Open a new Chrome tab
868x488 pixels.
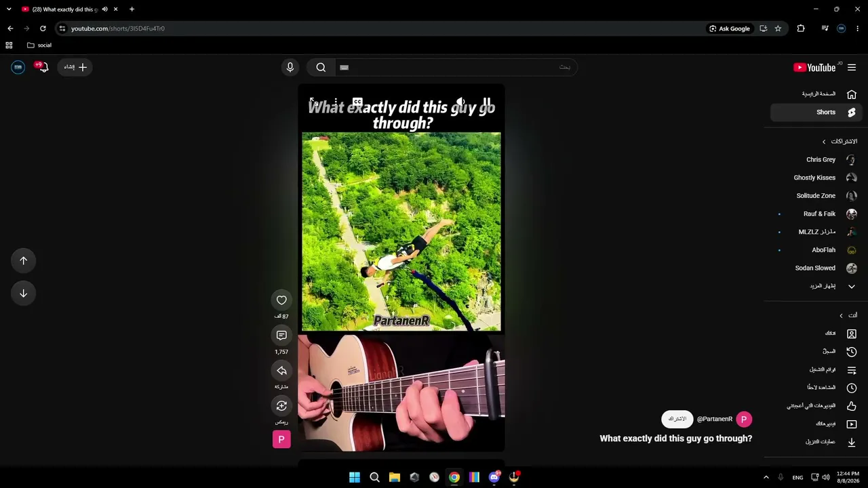click(x=132, y=9)
